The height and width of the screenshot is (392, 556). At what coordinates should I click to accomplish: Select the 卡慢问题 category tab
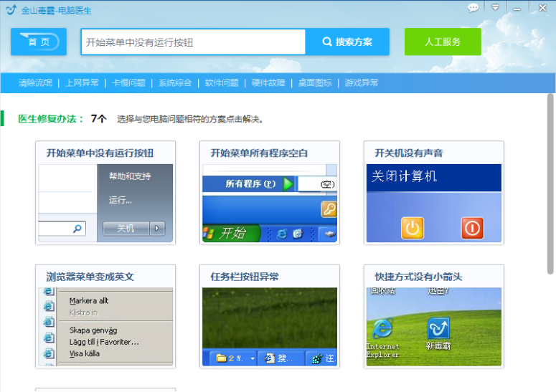point(128,83)
